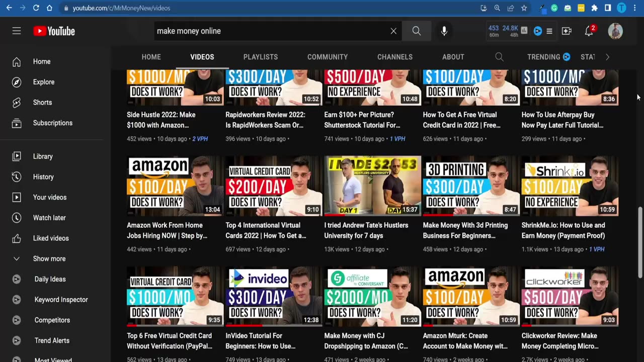The width and height of the screenshot is (644, 362).
Task: Open Shorts from sidebar icon
Action: [17, 103]
